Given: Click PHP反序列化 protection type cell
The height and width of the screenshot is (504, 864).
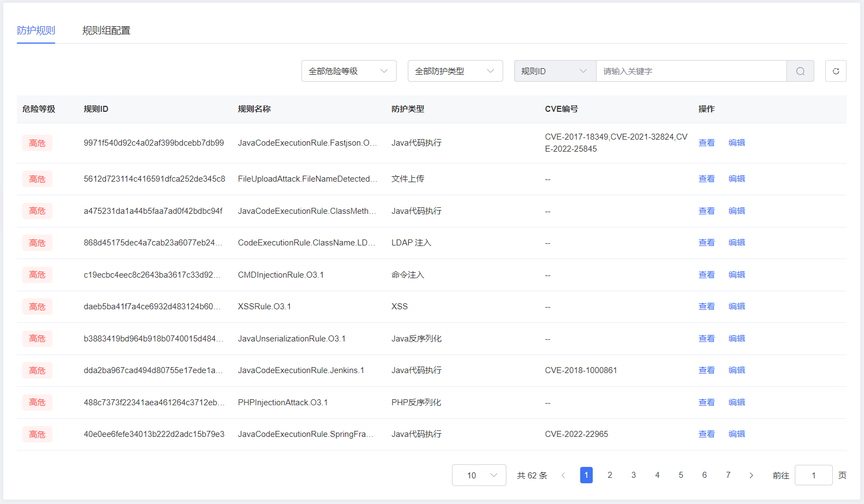Looking at the screenshot, I should 416,403.
